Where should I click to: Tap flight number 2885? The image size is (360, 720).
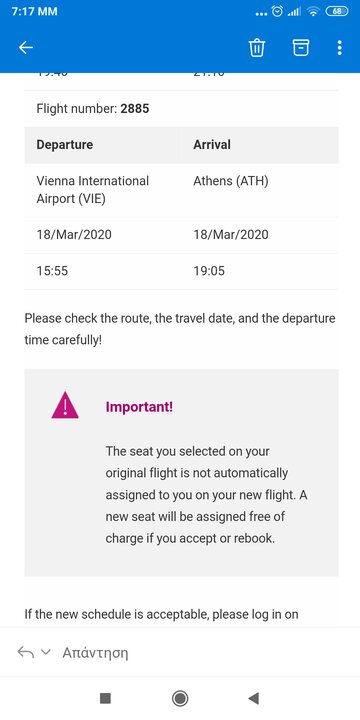[x=135, y=109]
